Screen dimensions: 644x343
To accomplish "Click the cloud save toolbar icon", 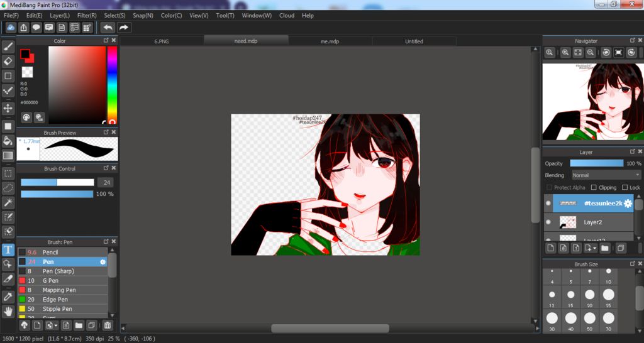I will click(x=11, y=28).
